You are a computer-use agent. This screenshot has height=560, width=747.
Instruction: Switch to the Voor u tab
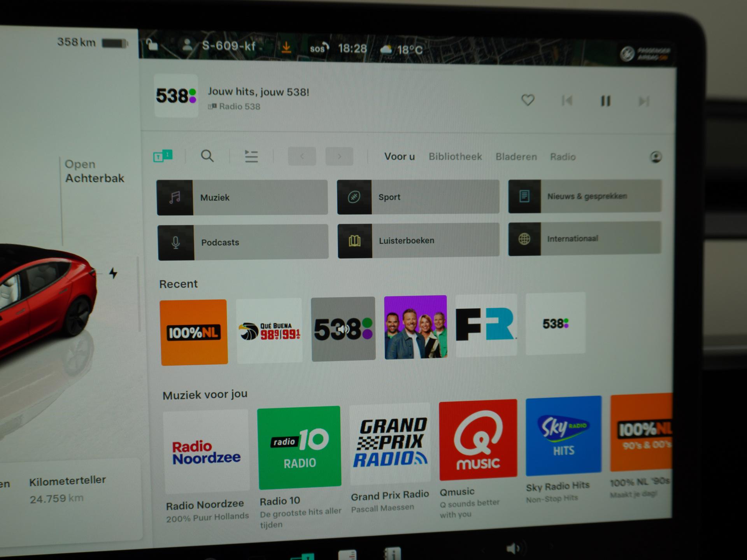[x=400, y=156]
